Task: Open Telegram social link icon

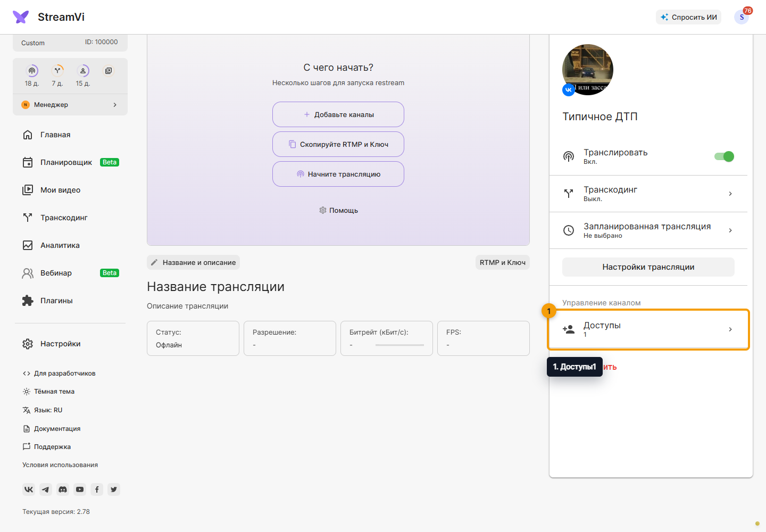Action: pyautogui.click(x=46, y=489)
